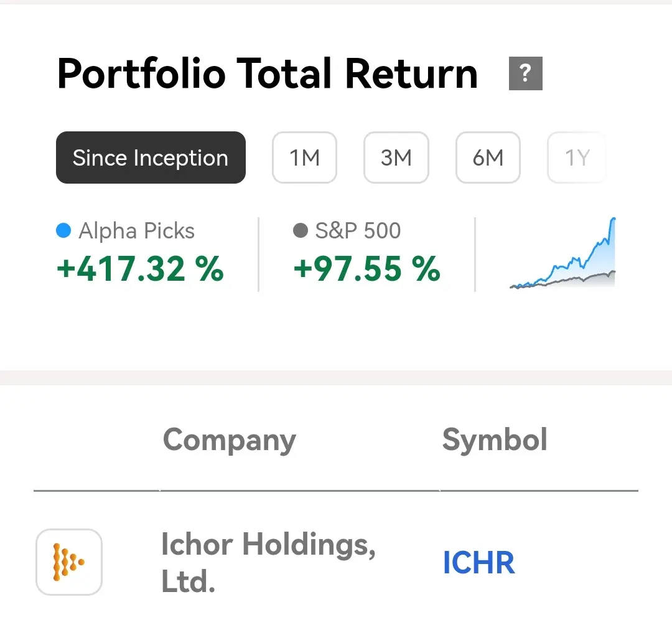The image size is (672, 630).
Task: Select the 1Y time range
Action: [x=577, y=157]
